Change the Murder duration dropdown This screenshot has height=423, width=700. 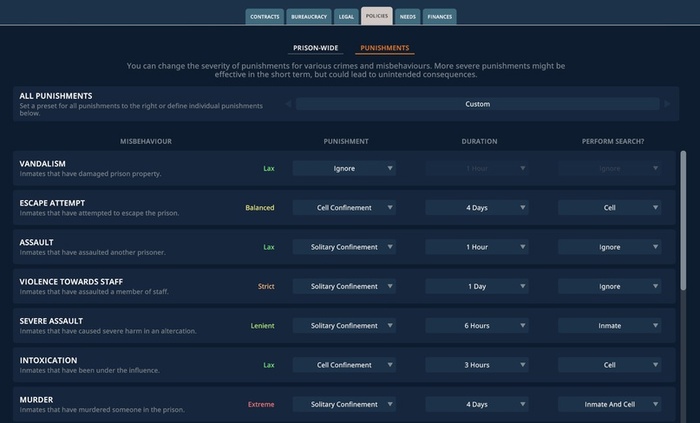476,404
